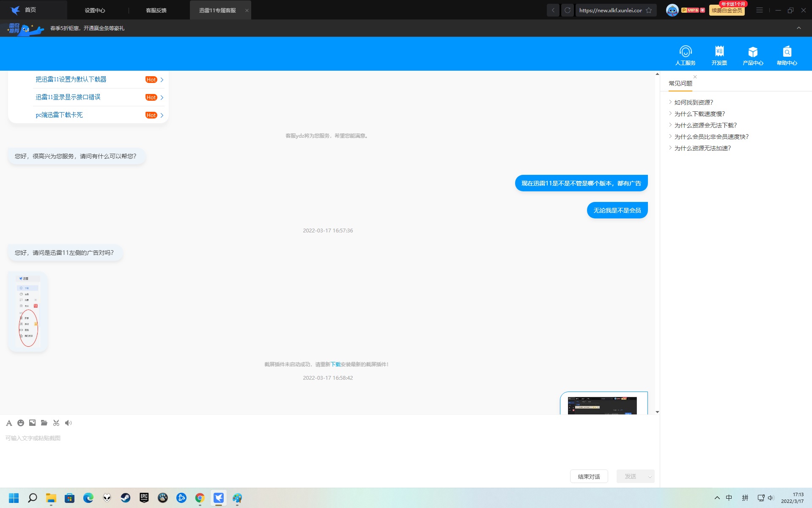Click the font format A icon

(9, 423)
